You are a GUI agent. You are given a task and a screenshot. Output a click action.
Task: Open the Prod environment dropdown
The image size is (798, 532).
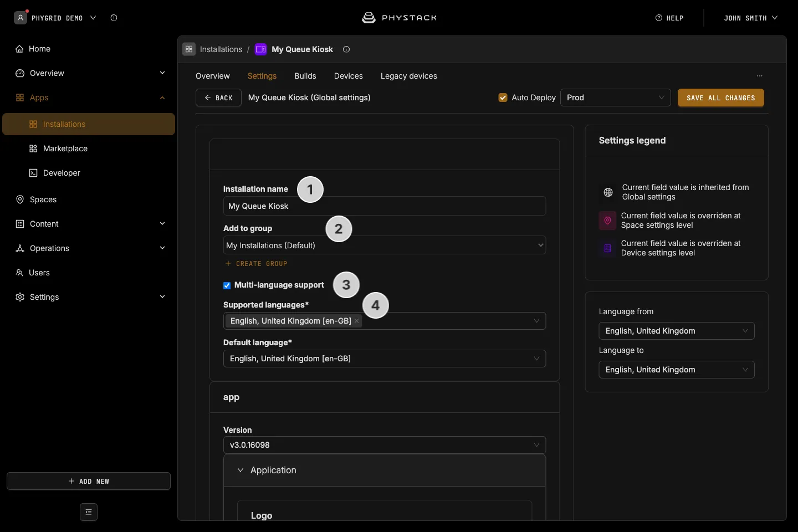pyautogui.click(x=616, y=98)
